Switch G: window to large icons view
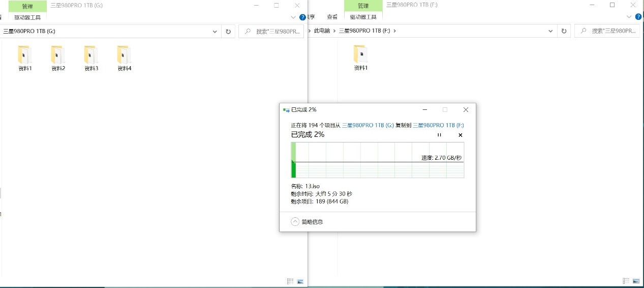Screen dimensions: 644x288 (x=300, y=281)
